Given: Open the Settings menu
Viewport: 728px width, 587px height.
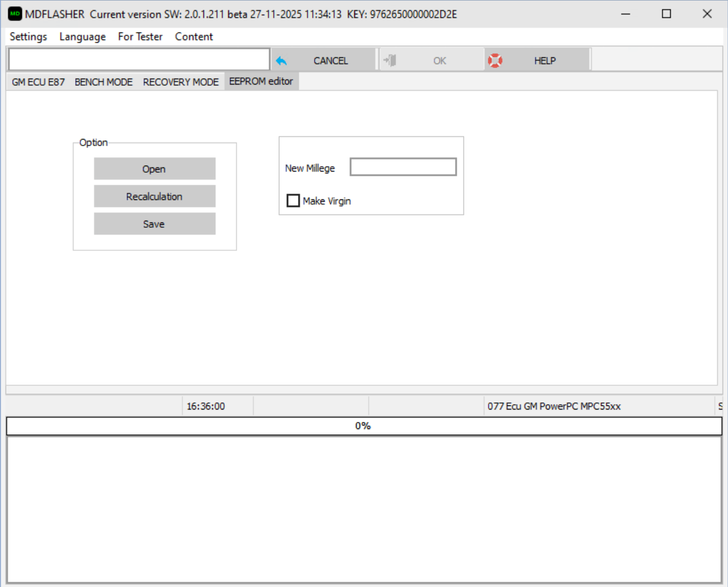Looking at the screenshot, I should pos(28,37).
